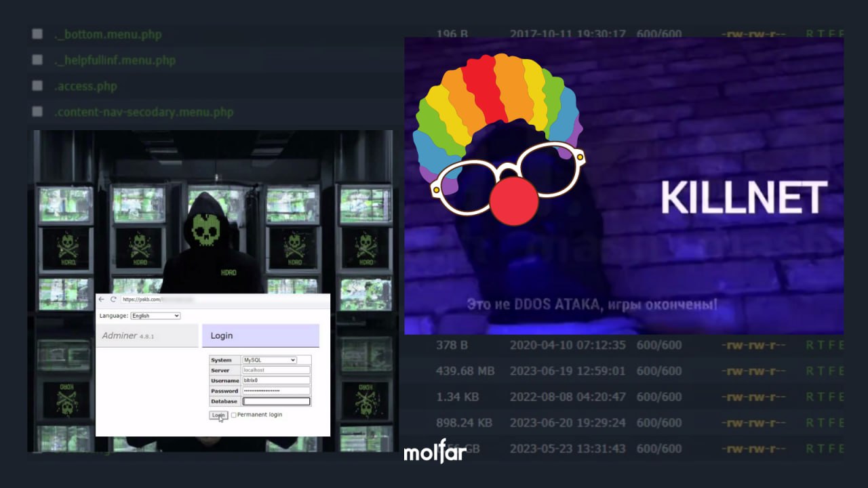This screenshot has height=488, width=868.
Task: Check the Permanent login box
Action: click(x=234, y=415)
